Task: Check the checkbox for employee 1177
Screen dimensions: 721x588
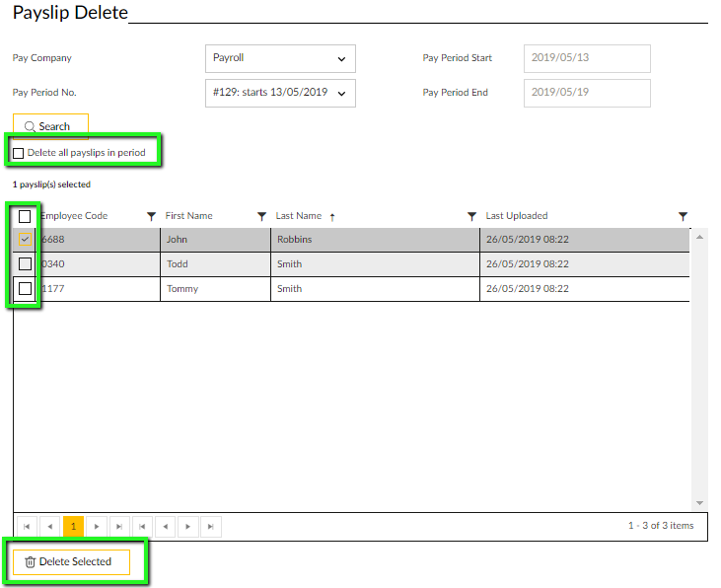Action: click(25, 288)
